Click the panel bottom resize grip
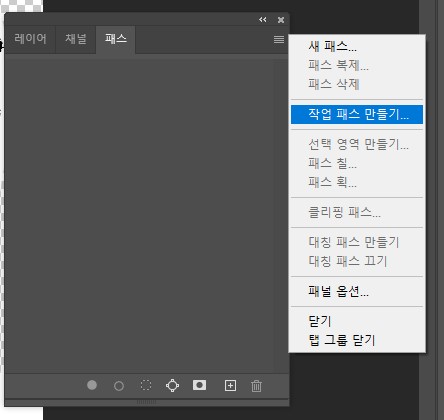Viewport: 444px width, 420px height. pos(146,402)
